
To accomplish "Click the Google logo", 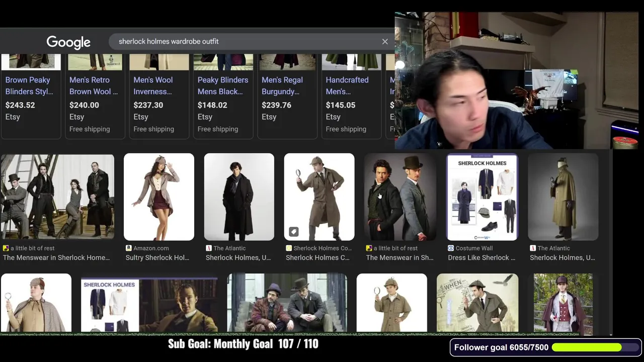I will tap(68, 42).
